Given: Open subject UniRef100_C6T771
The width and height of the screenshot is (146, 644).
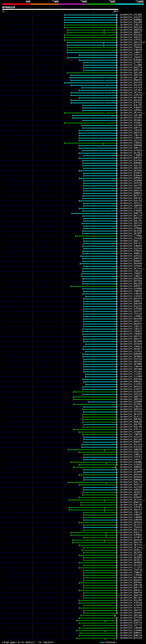Looking at the screenshot, I should 131,625.
